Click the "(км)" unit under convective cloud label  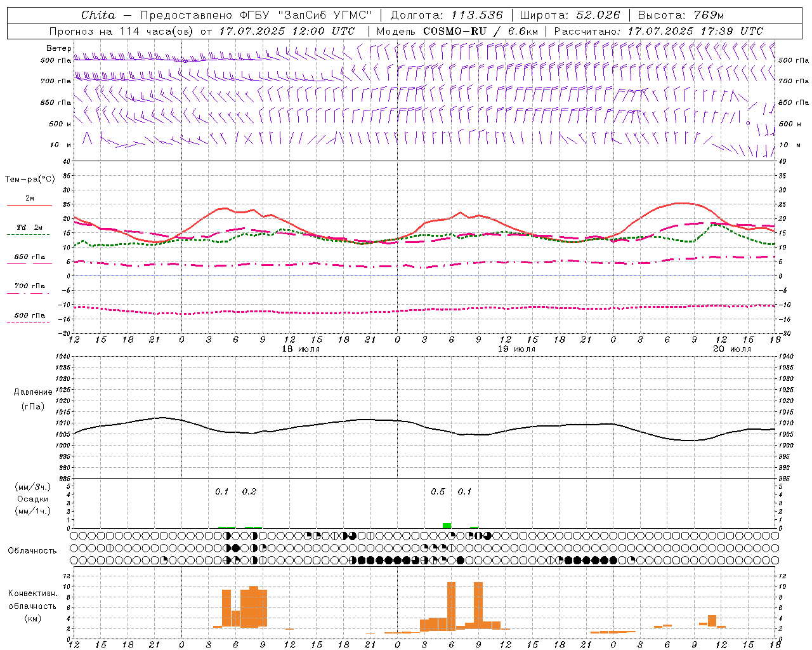point(32,618)
